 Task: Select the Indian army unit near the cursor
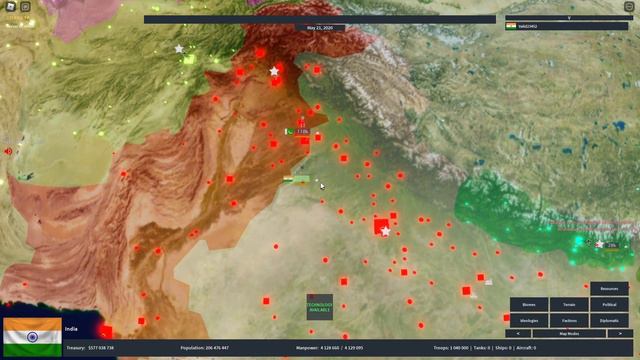296,179
